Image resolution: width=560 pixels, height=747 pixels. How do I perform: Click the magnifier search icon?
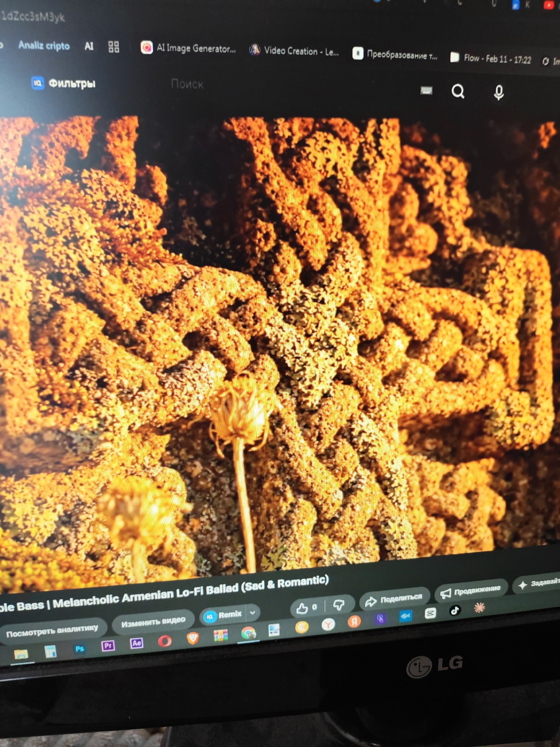pos(458,91)
